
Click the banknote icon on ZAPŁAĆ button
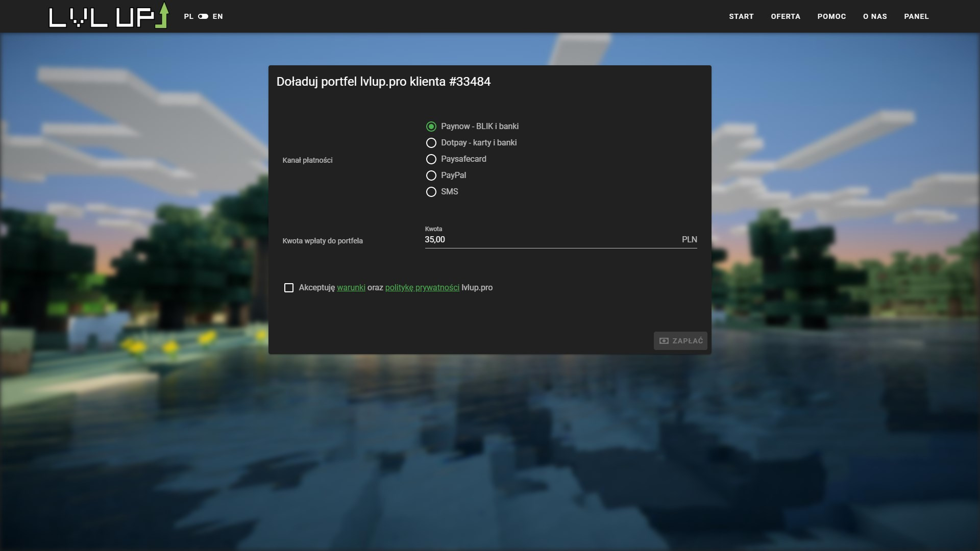pos(664,341)
